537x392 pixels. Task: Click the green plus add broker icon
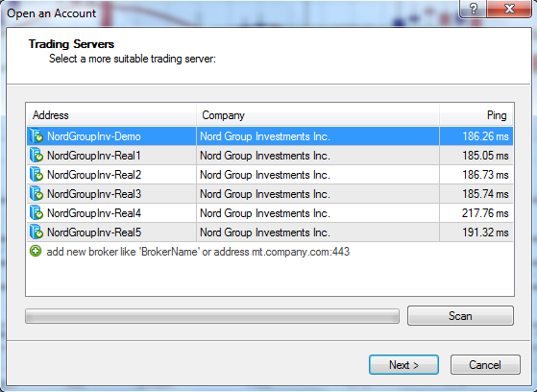pyautogui.click(x=36, y=251)
